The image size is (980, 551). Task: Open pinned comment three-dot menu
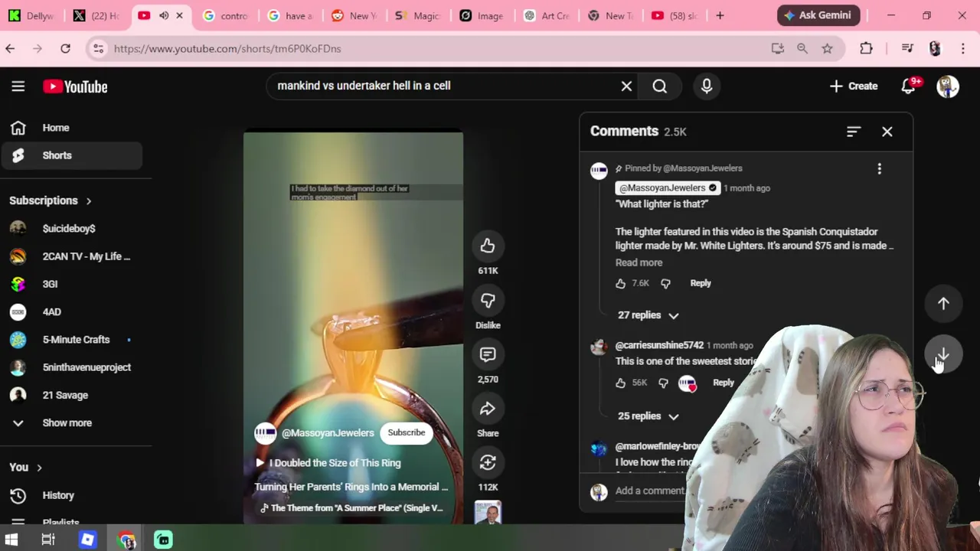879,168
